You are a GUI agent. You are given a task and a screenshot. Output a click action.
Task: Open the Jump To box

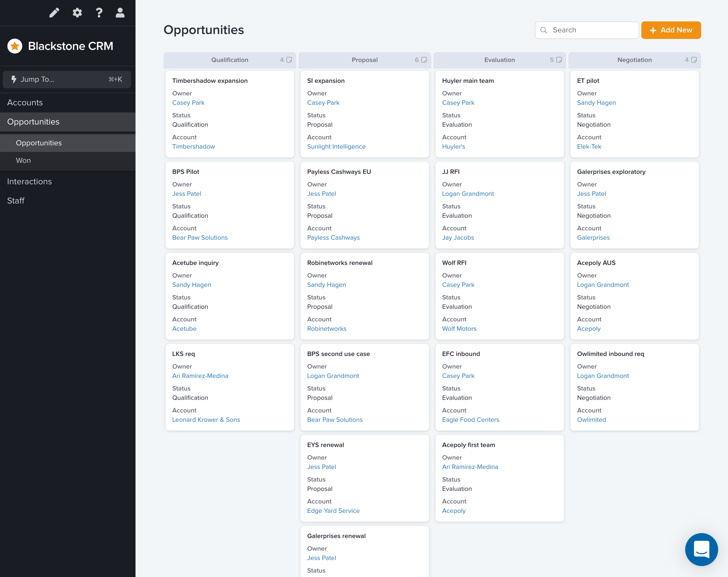coord(67,79)
